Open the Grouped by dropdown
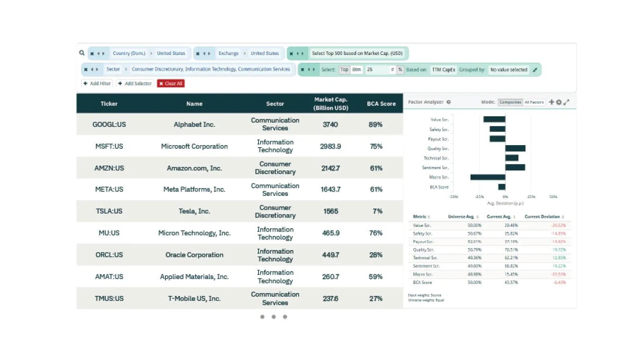 (x=508, y=70)
